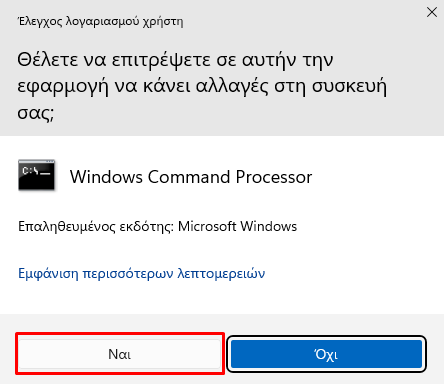Viewport: 444px width, 384px height.
Task: Click the Επαληθευμένος εκδότης publisher line
Action: (157, 226)
